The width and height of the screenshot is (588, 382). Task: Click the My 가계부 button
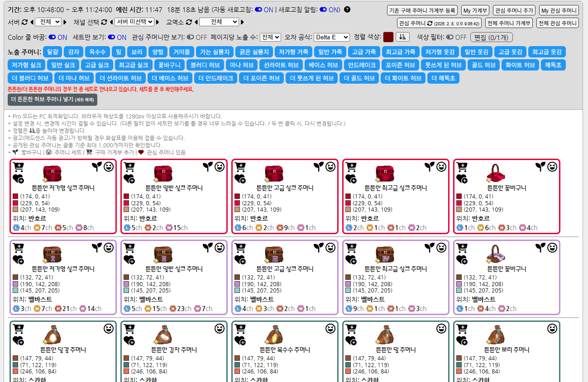[475, 10]
